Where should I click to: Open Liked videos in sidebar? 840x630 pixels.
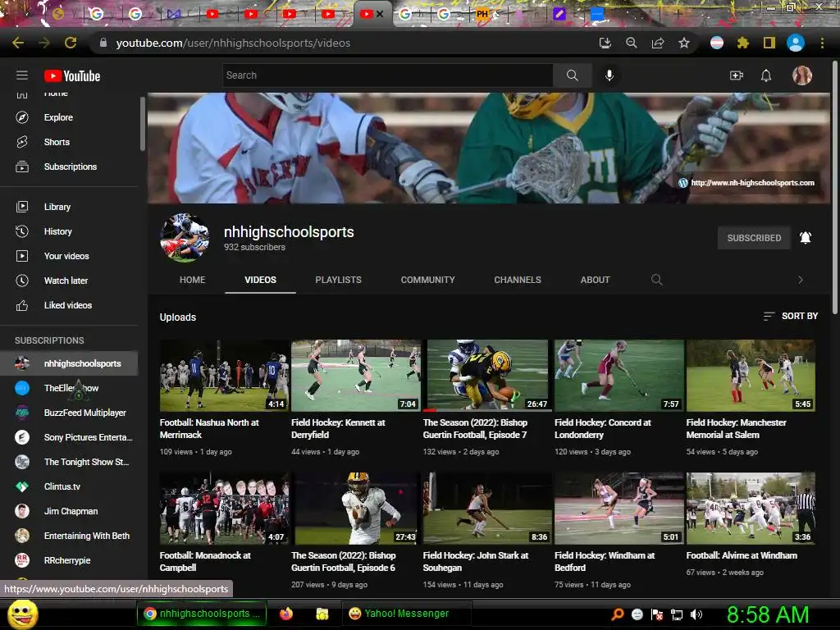(70, 305)
